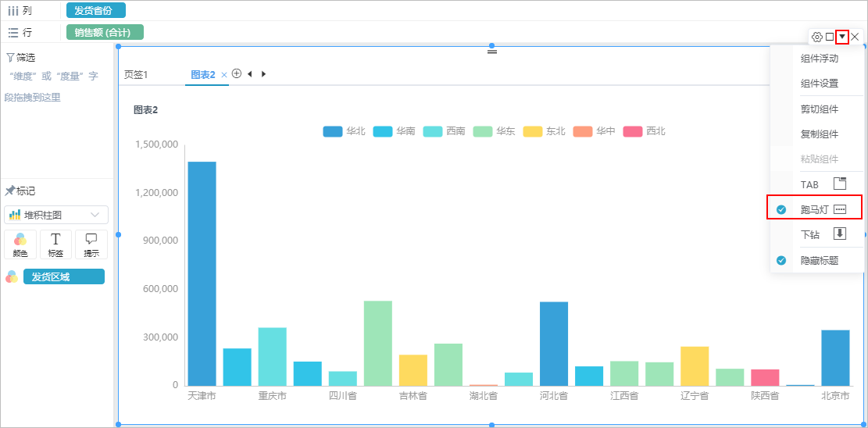The width and height of the screenshot is (868, 428).
Task: Select 组件浮动 menu entry
Action: click(x=820, y=59)
